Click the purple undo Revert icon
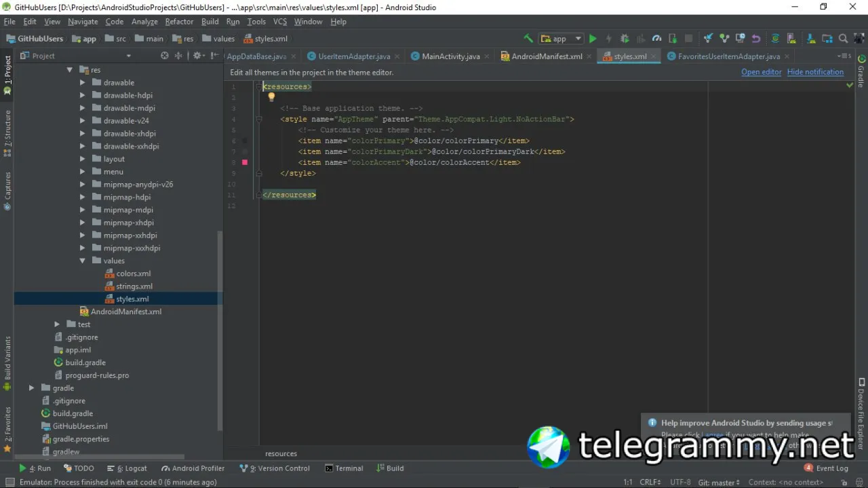This screenshot has height=488, width=868. click(756, 39)
